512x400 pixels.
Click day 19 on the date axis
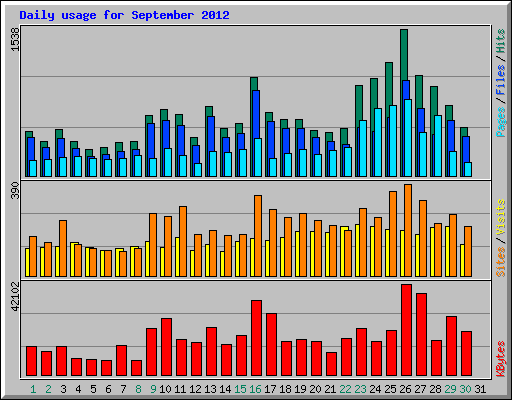click(x=300, y=389)
